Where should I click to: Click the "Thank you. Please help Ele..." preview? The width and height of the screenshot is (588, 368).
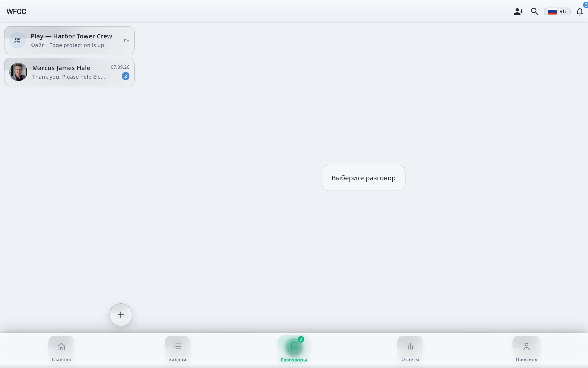(x=69, y=77)
